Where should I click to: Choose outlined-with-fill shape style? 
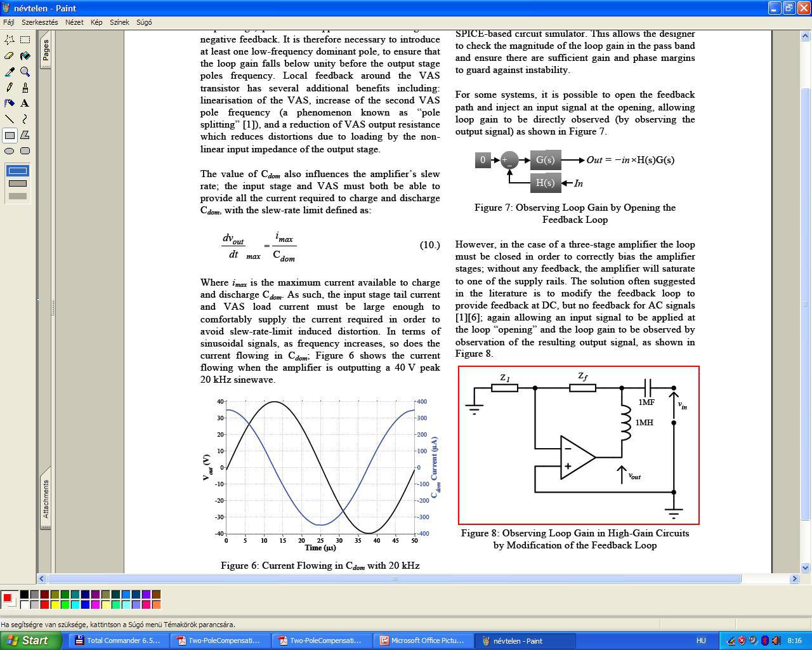tap(18, 183)
